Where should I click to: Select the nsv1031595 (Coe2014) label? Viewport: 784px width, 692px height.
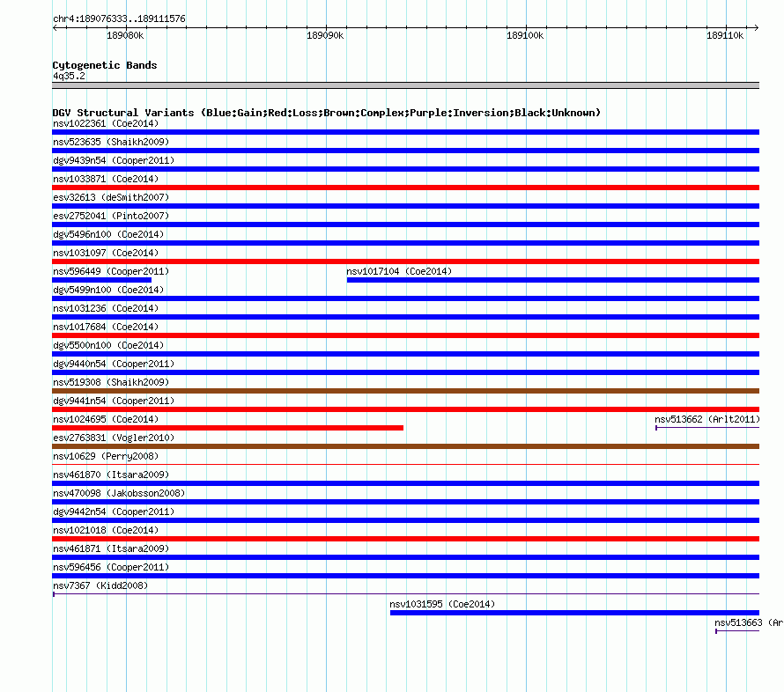coord(442,604)
